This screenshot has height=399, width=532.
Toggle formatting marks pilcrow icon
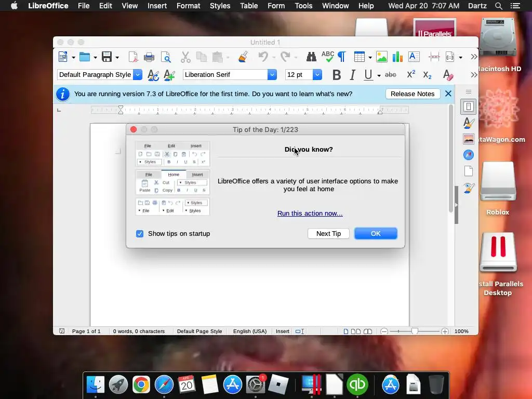tap(342, 57)
